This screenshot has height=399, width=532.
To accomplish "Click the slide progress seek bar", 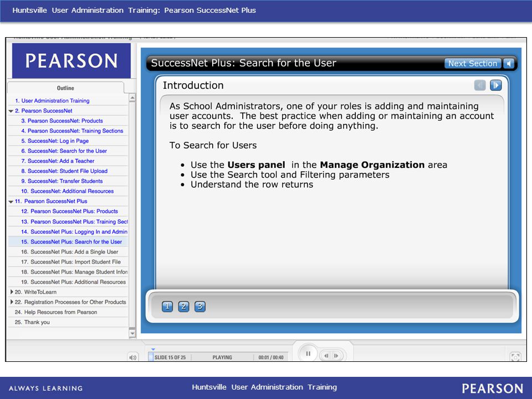I will [218, 357].
